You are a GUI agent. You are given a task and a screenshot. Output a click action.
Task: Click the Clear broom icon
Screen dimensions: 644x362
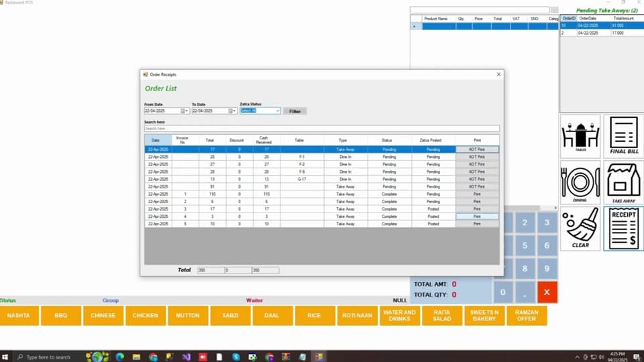[580, 229]
